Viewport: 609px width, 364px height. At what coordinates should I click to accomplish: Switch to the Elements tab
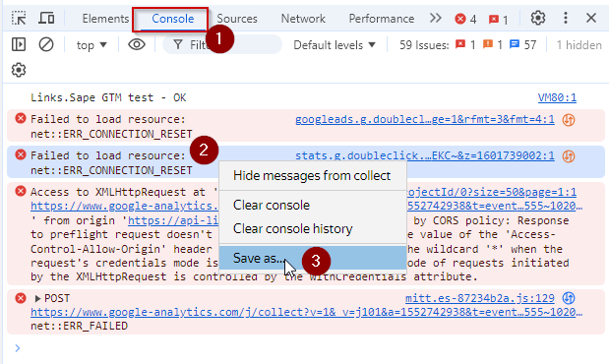105,19
